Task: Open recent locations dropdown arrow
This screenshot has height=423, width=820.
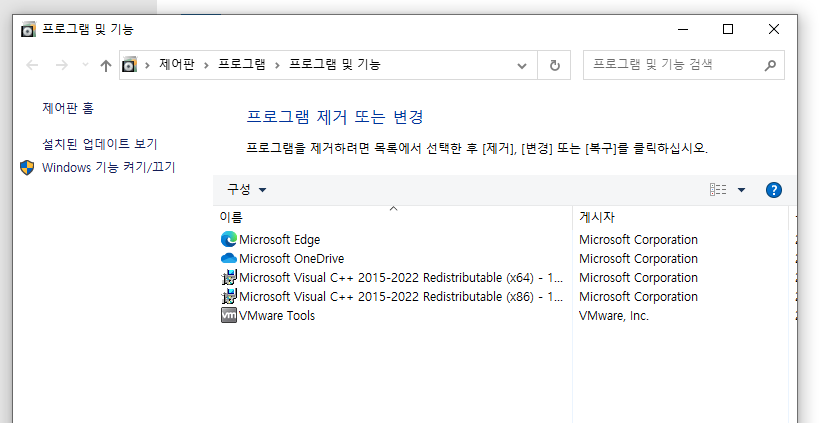Action: coord(85,65)
